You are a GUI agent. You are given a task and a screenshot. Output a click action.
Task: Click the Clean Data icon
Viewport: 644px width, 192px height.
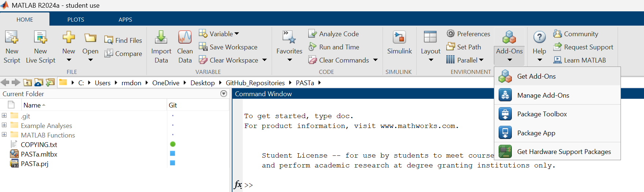coord(185,37)
